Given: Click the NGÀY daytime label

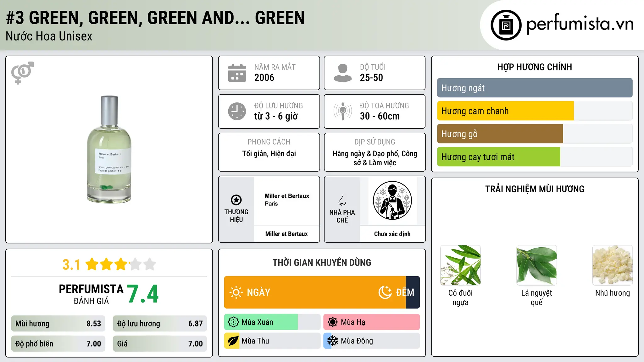Looking at the screenshot, I should [x=258, y=292].
